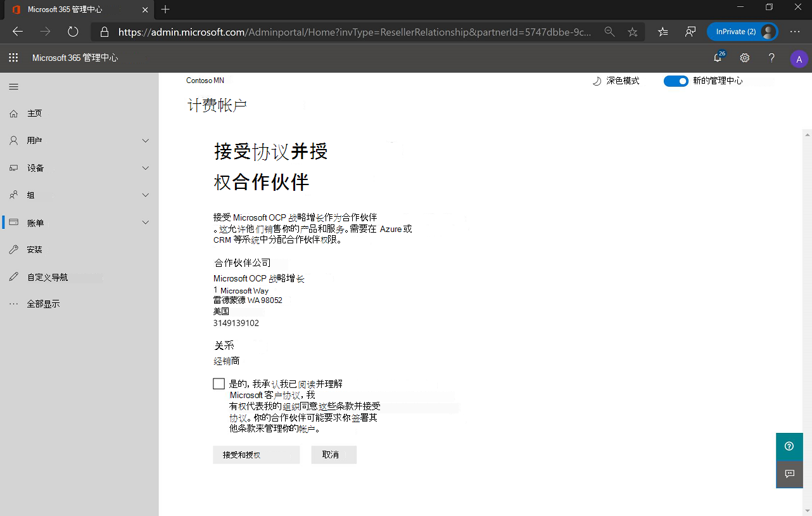The height and width of the screenshot is (516, 812).
Task: Click the zoom magnifier in address bar
Action: [609, 31]
